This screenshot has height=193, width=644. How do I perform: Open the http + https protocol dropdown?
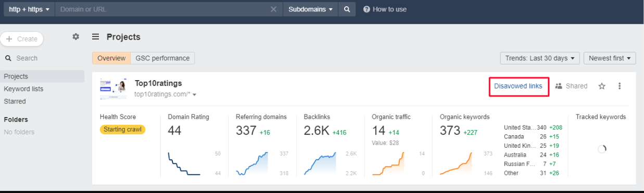point(29,9)
